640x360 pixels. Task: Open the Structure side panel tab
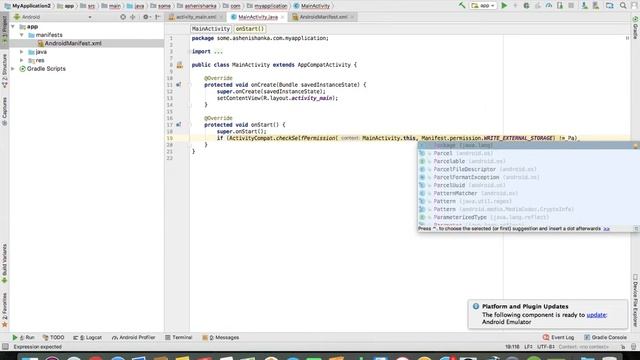click(4, 71)
